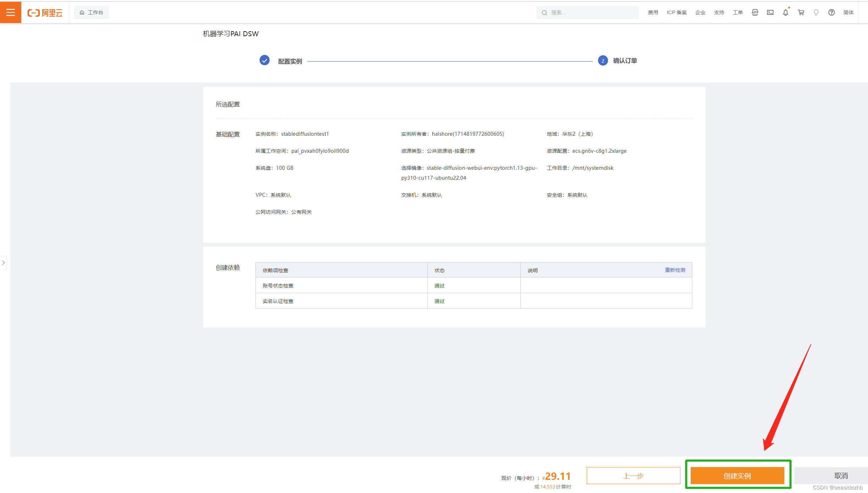Open the shopping cart icon

[x=801, y=12]
